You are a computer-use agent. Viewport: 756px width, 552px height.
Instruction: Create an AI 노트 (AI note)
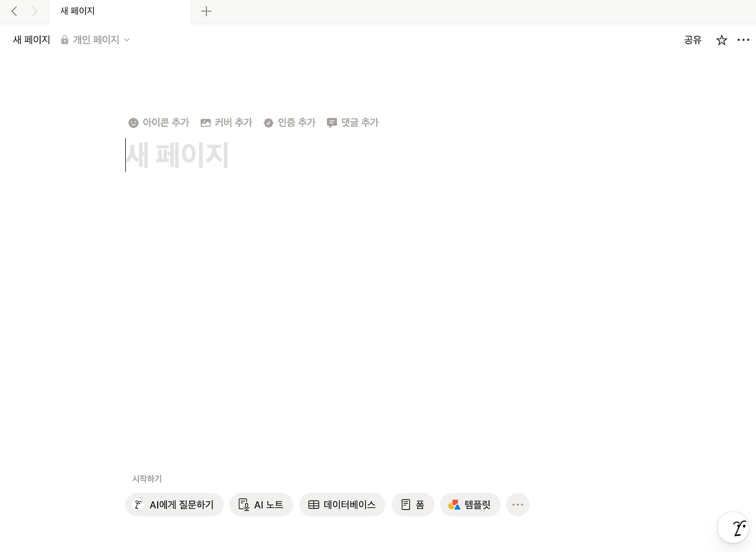[x=261, y=505]
